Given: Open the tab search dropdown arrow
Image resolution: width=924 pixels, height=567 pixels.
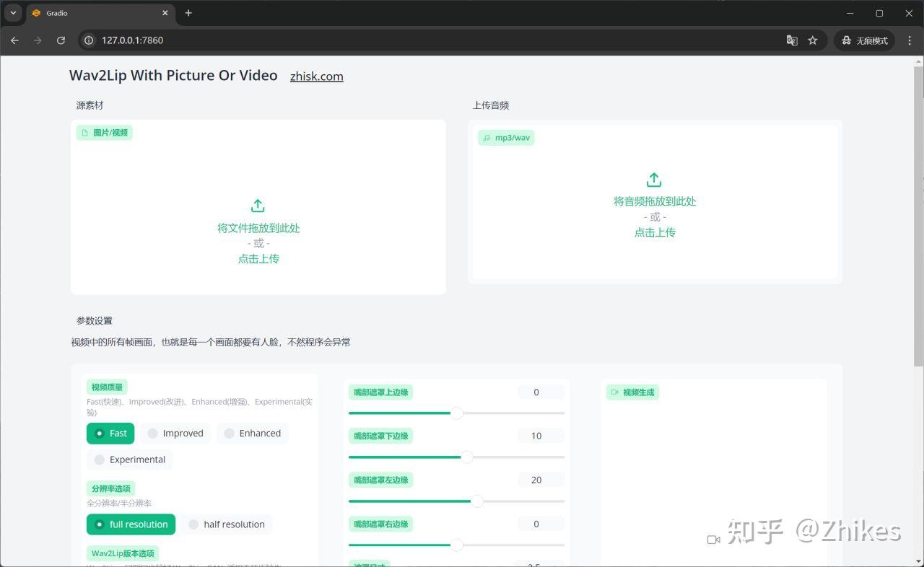Looking at the screenshot, I should pyautogui.click(x=13, y=13).
